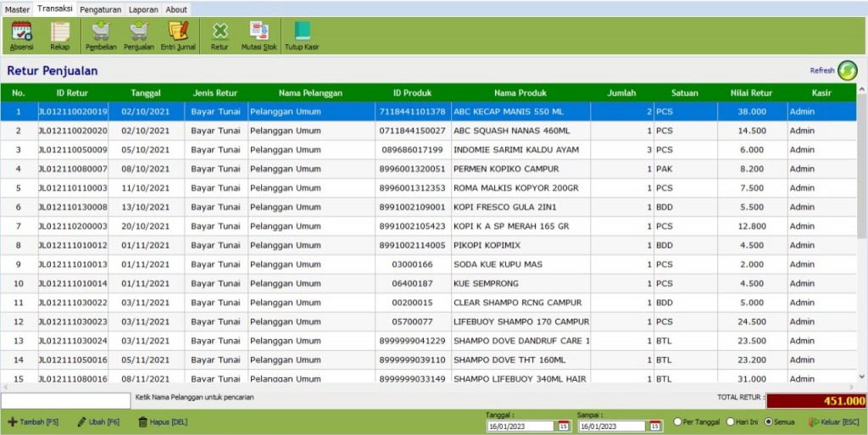Select row PERMEN KOPIKO CAMPUR

pyautogui.click(x=428, y=169)
